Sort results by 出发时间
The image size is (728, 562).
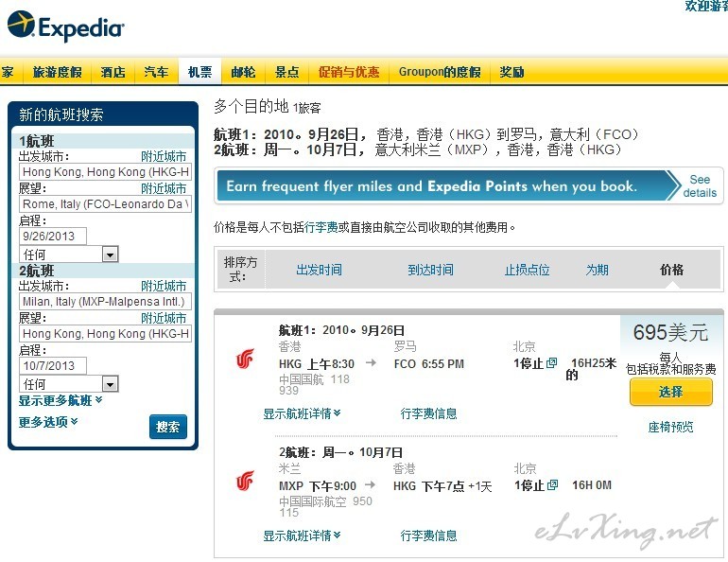pos(319,270)
